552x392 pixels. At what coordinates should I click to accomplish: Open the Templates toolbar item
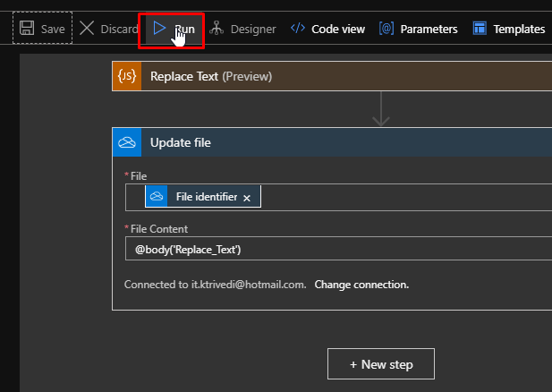pyautogui.click(x=509, y=29)
